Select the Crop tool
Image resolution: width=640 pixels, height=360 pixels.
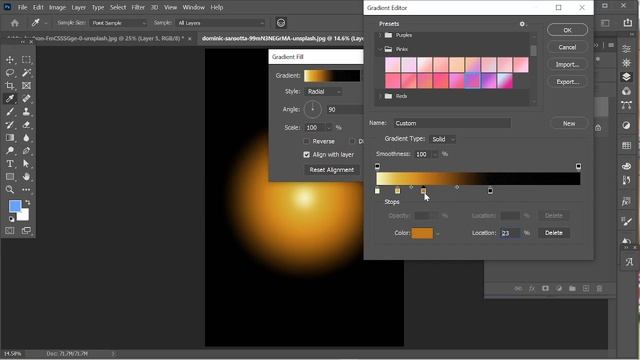10,86
